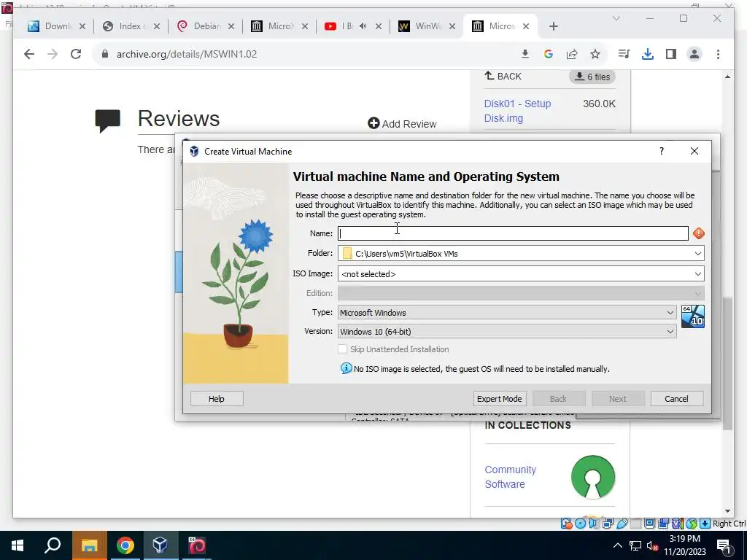747x560 pixels.
Task: Open Community Software collection link
Action: 510,477
